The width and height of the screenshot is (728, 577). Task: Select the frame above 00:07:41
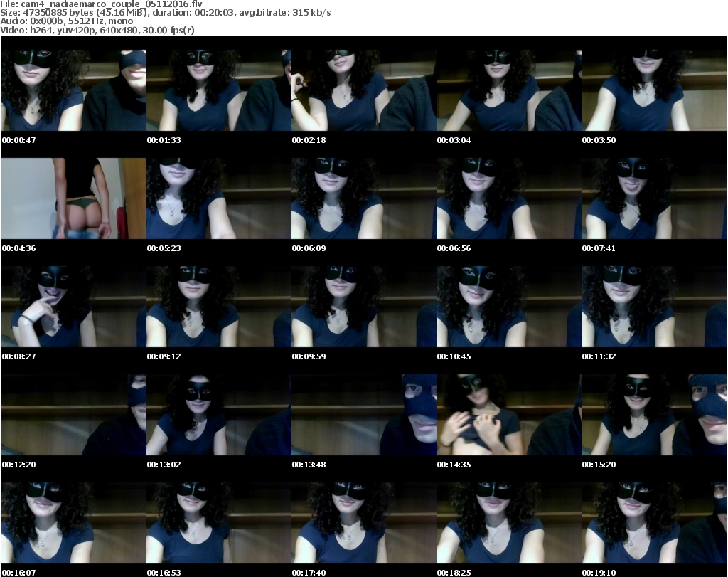coord(653,198)
